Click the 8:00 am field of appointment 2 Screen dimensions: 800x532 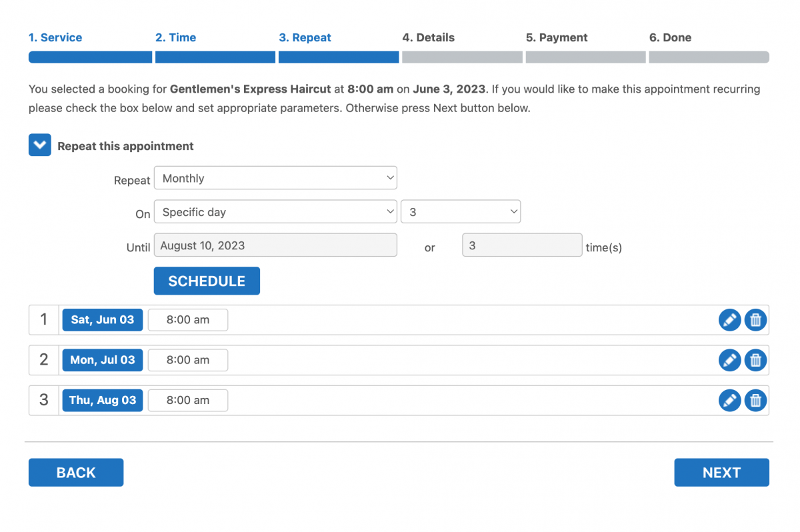click(187, 360)
